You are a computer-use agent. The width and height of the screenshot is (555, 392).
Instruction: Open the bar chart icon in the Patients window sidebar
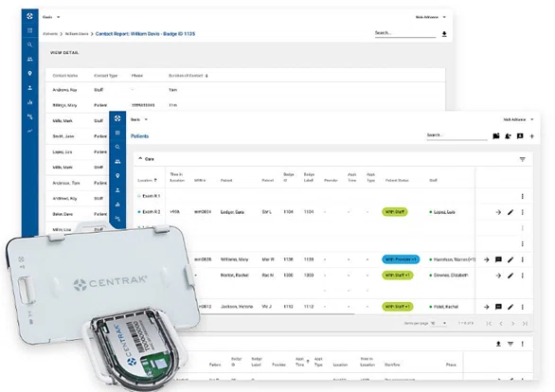click(x=117, y=205)
